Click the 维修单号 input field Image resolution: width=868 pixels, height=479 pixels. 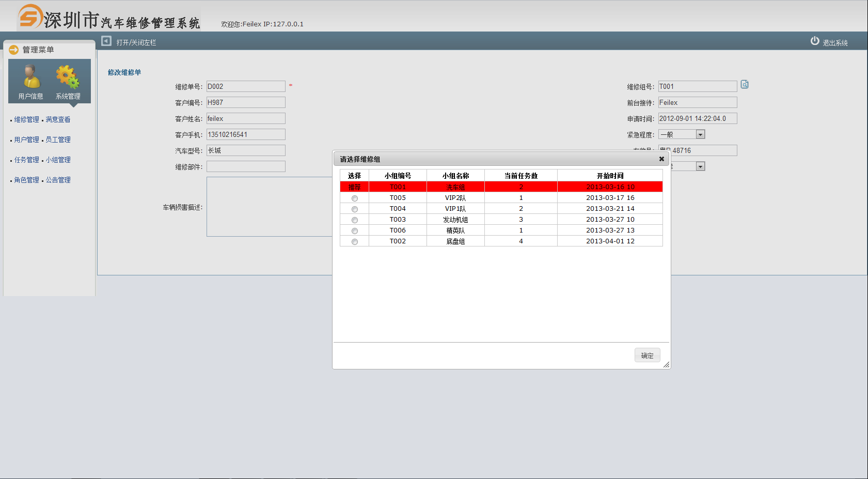246,86
